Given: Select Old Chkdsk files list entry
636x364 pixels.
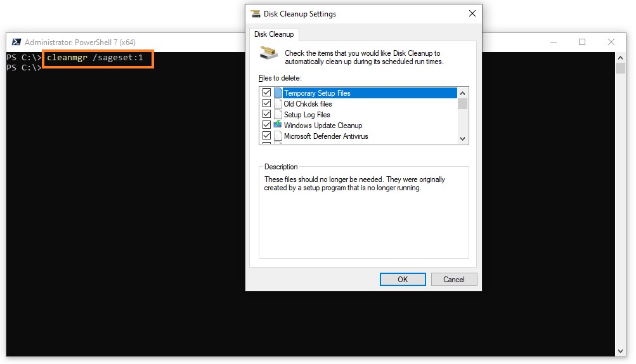Looking at the screenshot, I should (308, 104).
